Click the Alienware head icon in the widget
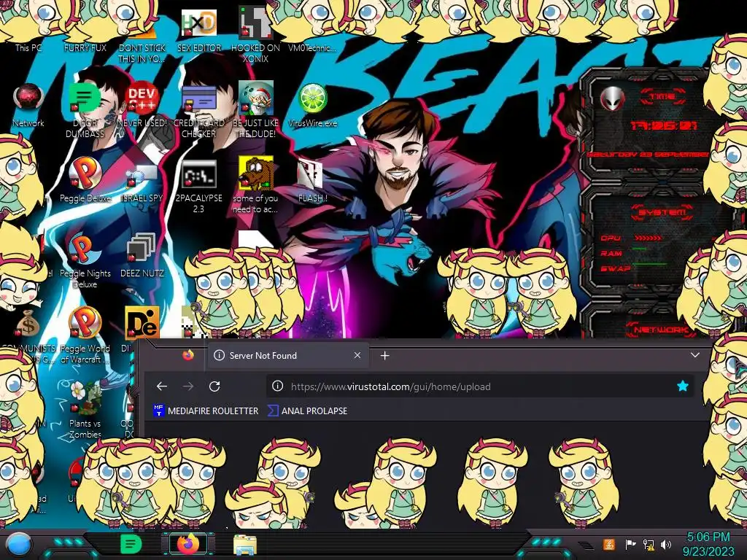Image resolution: width=747 pixels, height=560 pixels. (612, 98)
